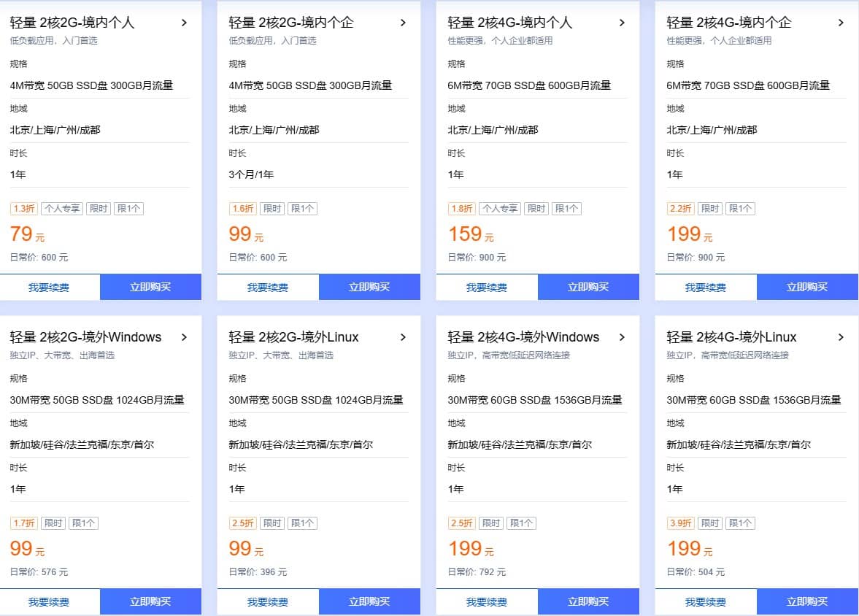
Task: Click the 79元 price text
Action: 20,234
